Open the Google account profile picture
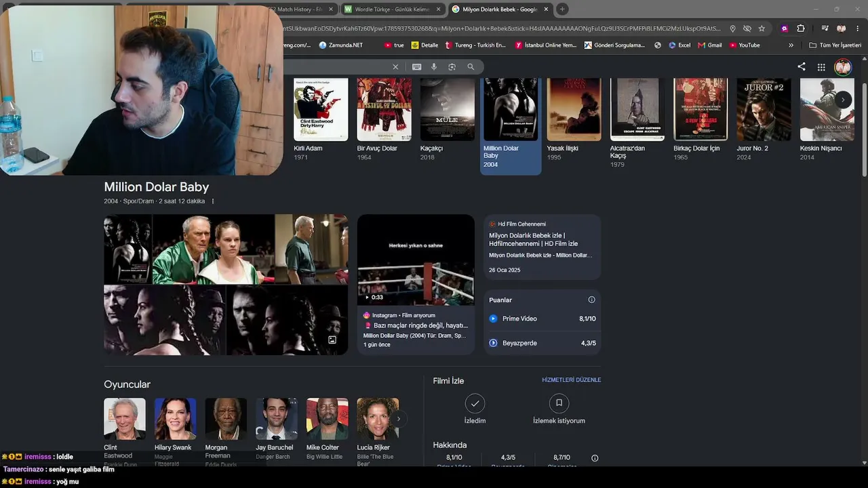The image size is (868, 488). [x=843, y=67]
